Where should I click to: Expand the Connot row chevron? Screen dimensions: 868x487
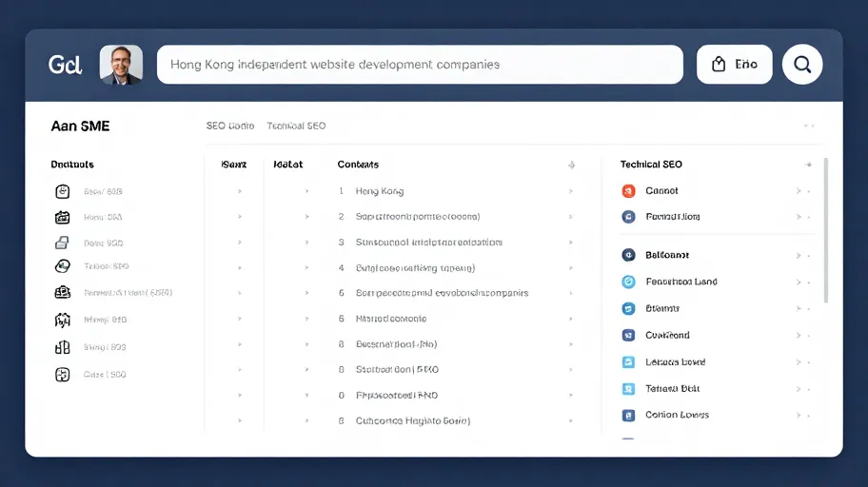pos(799,191)
